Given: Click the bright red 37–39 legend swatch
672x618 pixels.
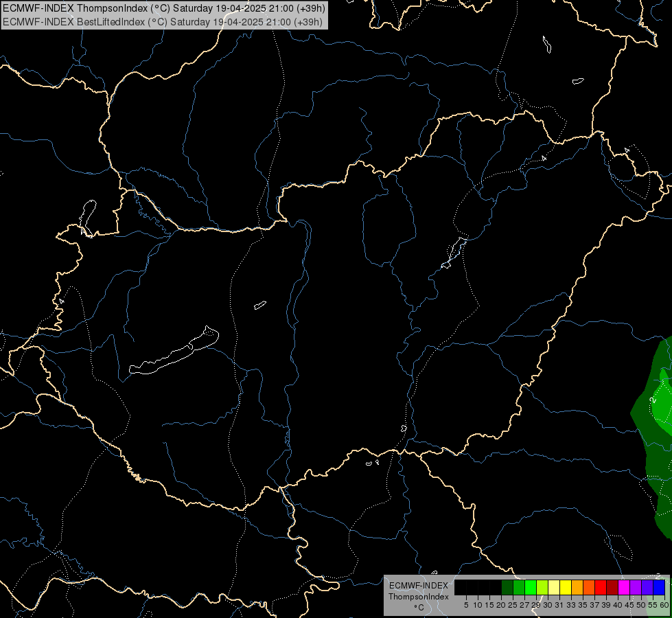Looking at the screenshot, I should click(601, 587).
